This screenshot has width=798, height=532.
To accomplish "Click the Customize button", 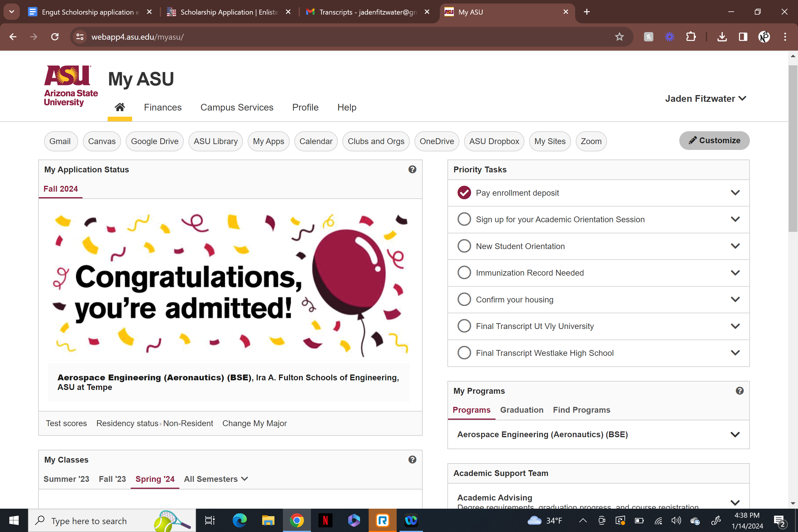I will click(714, 141).
